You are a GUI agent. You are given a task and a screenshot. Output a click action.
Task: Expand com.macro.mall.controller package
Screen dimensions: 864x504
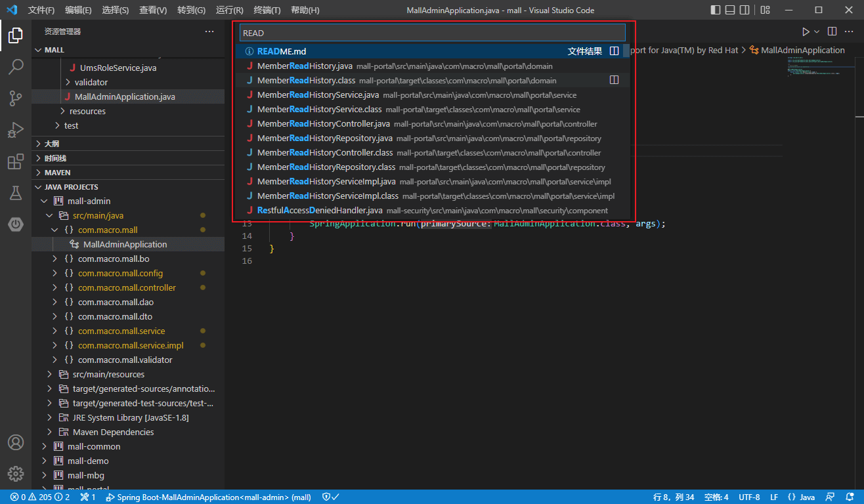54,287
